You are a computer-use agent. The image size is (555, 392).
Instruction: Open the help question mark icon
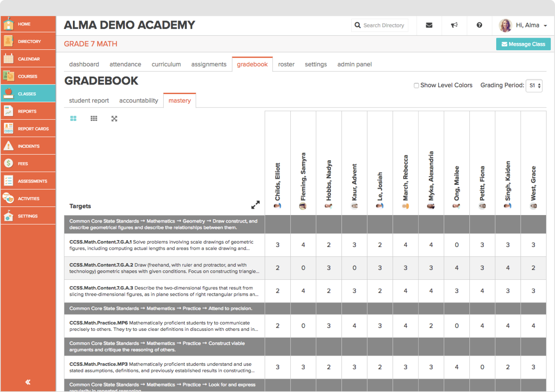pos(479,25)
